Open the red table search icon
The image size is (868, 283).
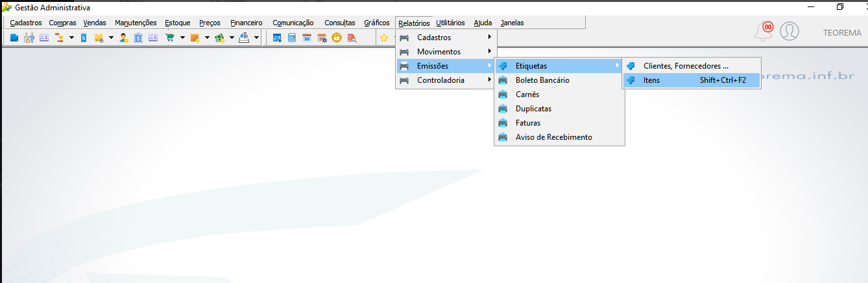click(352, 38)
